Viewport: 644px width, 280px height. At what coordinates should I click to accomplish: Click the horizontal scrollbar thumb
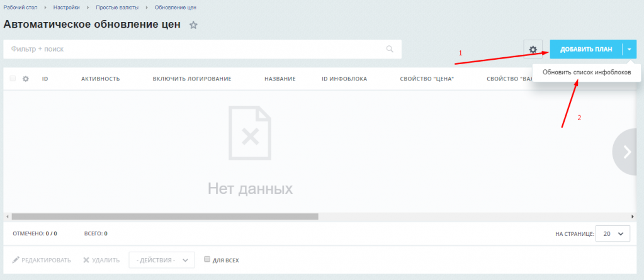(x=165, y=216)
